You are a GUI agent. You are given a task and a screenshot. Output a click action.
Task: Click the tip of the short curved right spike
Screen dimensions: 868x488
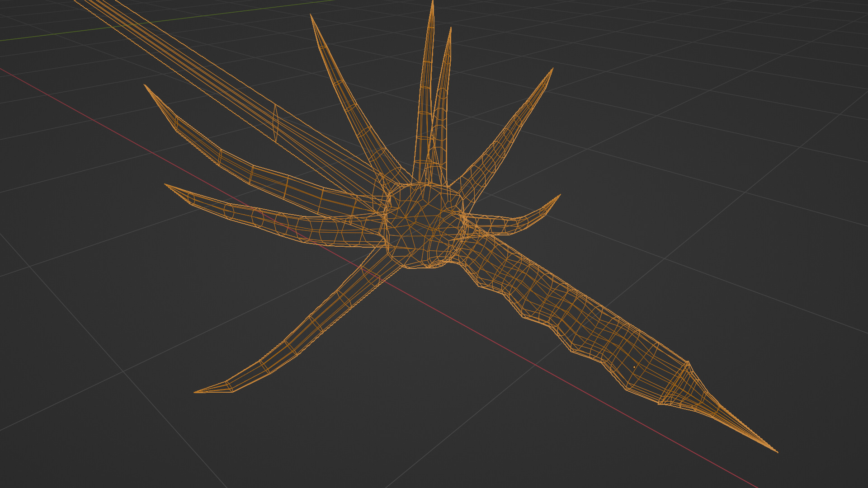pos(559,196)
